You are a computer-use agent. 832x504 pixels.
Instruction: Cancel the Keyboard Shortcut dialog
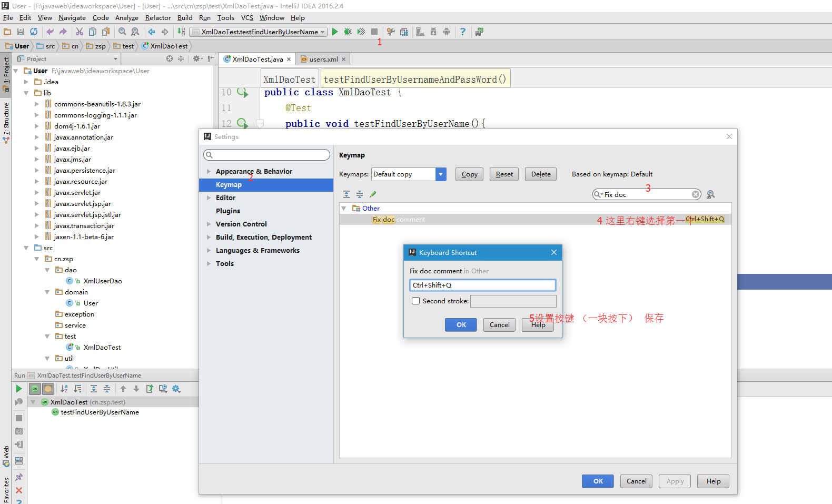[500, 325]
